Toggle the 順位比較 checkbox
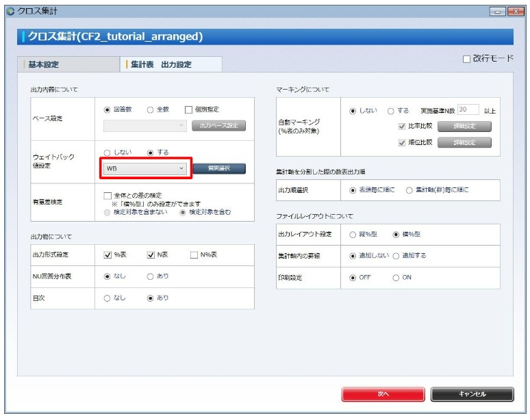The image size is (530, 420). pyautogui.click(x=402, y=143)
